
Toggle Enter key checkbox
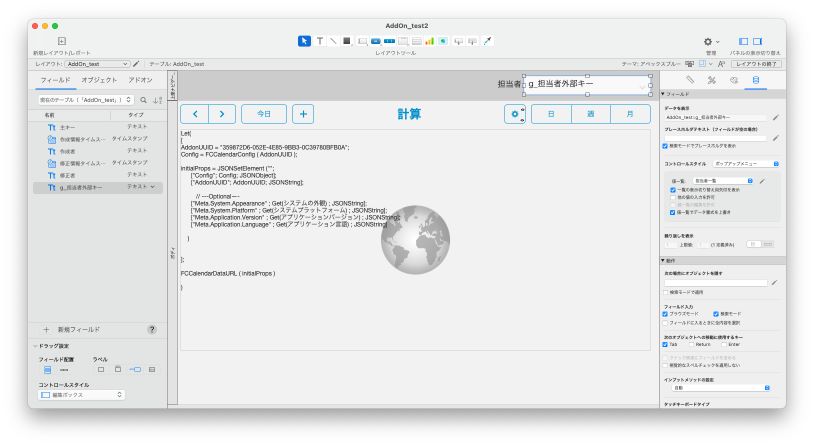tap(724, 344)
